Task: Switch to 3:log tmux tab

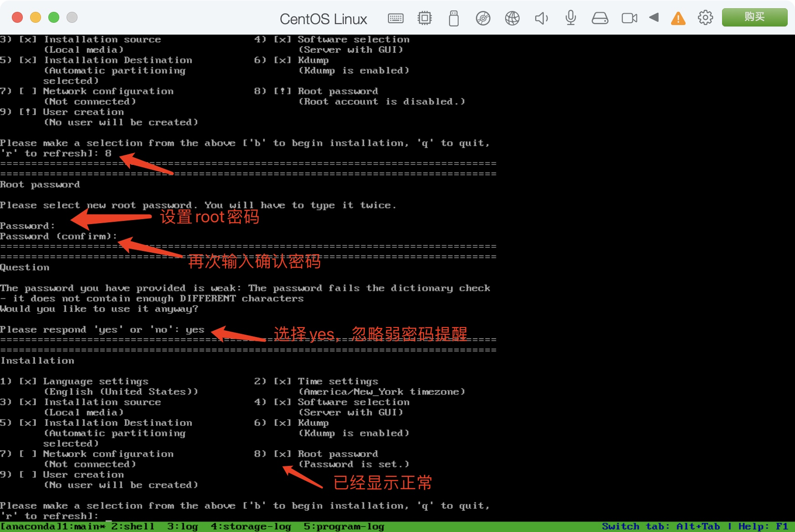Action: (x=182, y=527)
